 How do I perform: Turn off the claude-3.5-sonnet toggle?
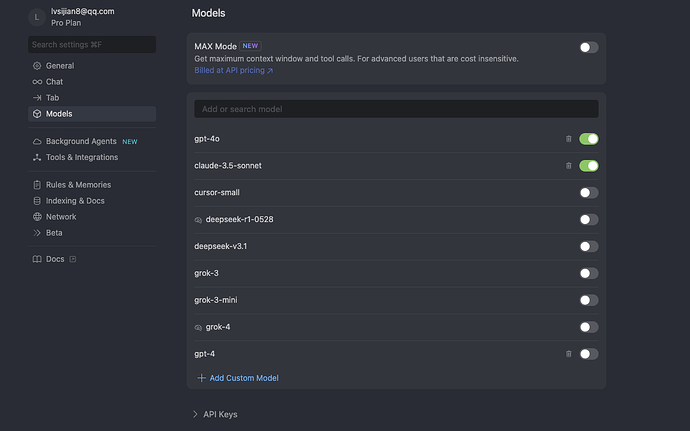(589, 166)
